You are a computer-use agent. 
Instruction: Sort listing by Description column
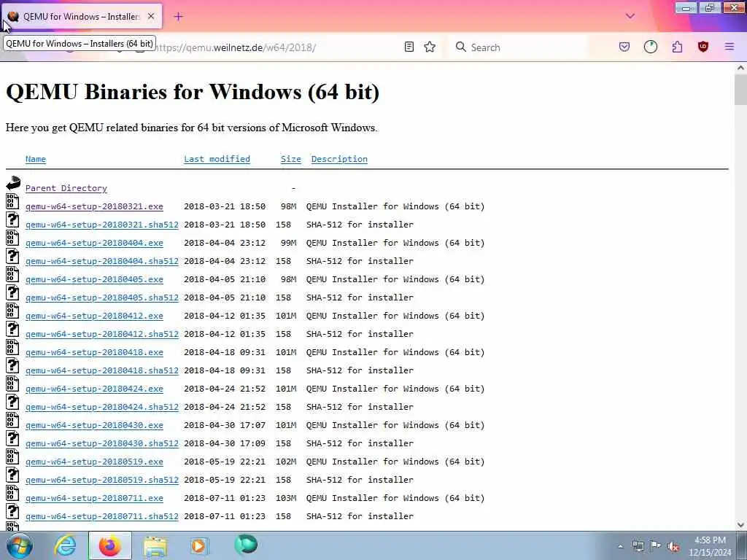pos(339,159)
